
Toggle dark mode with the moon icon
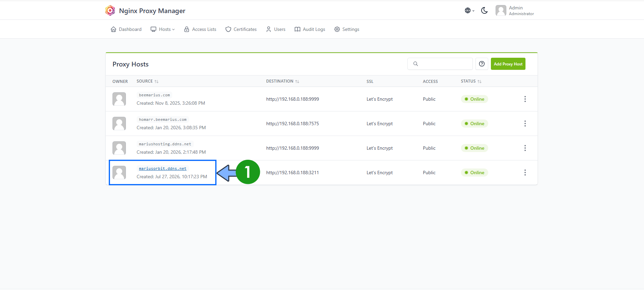(484, 10)
